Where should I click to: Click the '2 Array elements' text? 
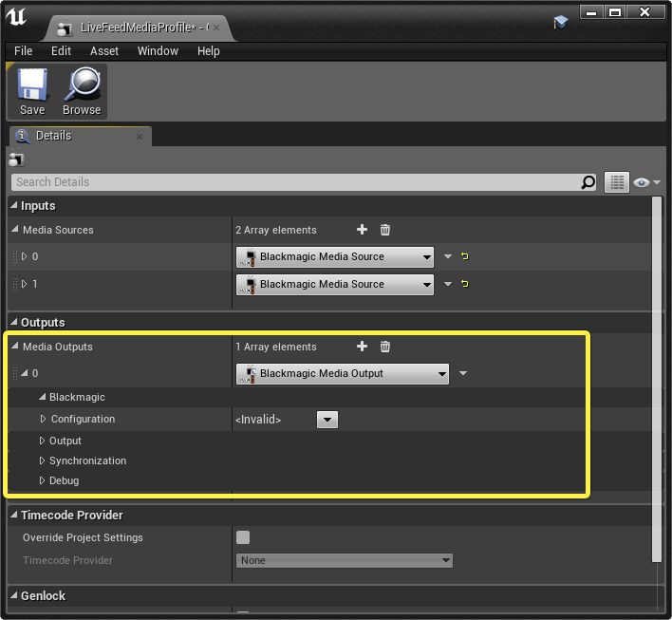(x=276, y=231)
